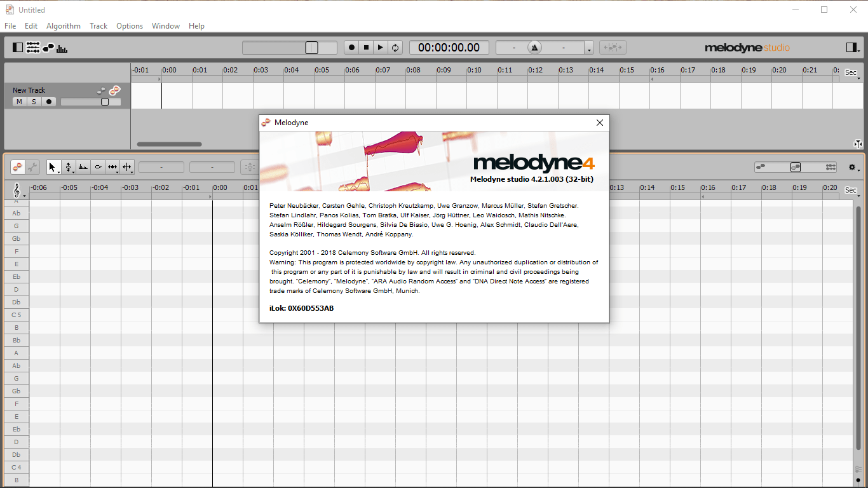Open the Track menu
Viewport: 868px width, 488px height.
pos(98,26)
